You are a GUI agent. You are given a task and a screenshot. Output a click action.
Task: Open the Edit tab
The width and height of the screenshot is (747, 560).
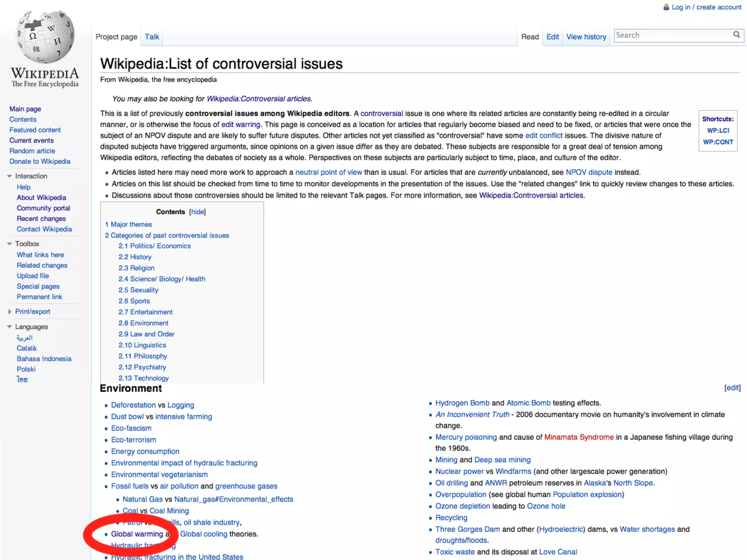click(x=552, y=37)
